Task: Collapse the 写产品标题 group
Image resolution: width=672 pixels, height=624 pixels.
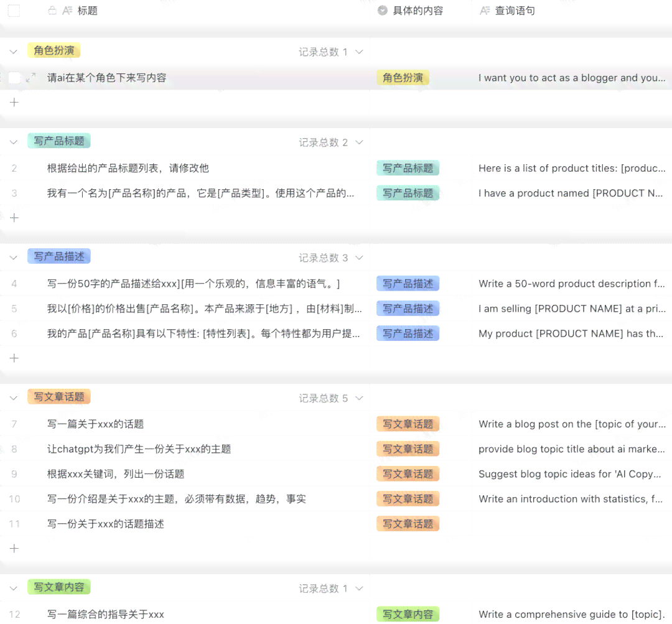Action: tap(14, 142)
